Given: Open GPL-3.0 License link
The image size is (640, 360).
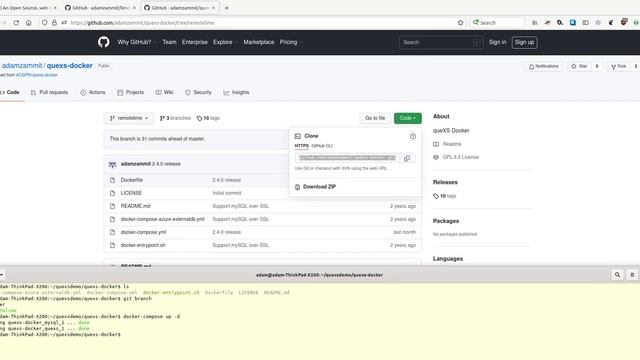Looking at the screenshot, I should point(456,157).
